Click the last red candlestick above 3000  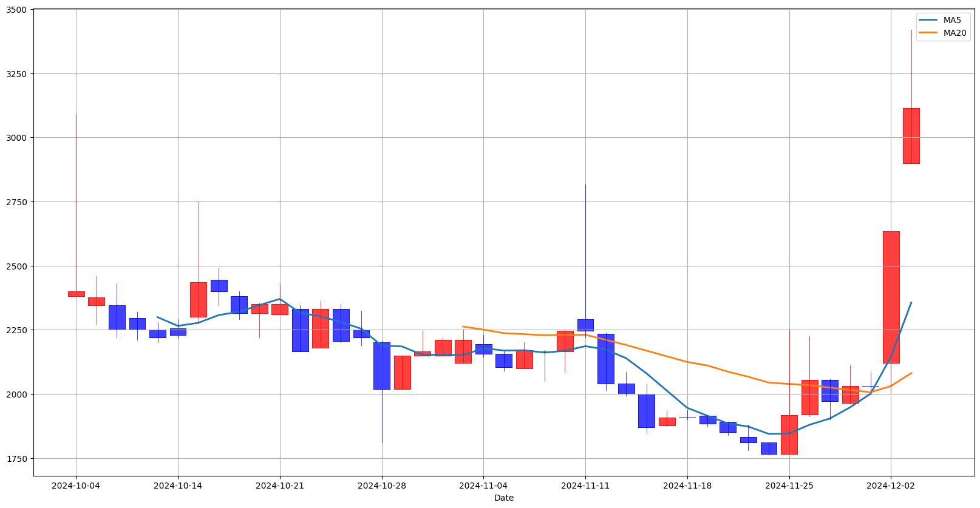point(911,136)
